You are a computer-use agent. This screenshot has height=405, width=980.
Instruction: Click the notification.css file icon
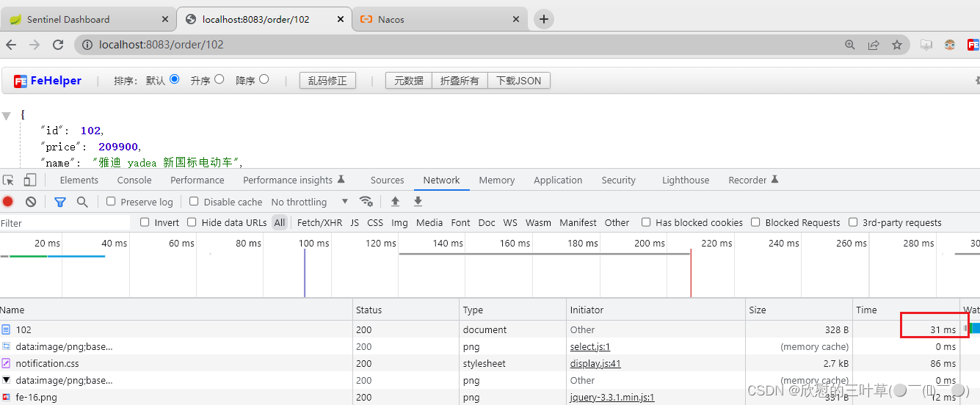[7, 363]
